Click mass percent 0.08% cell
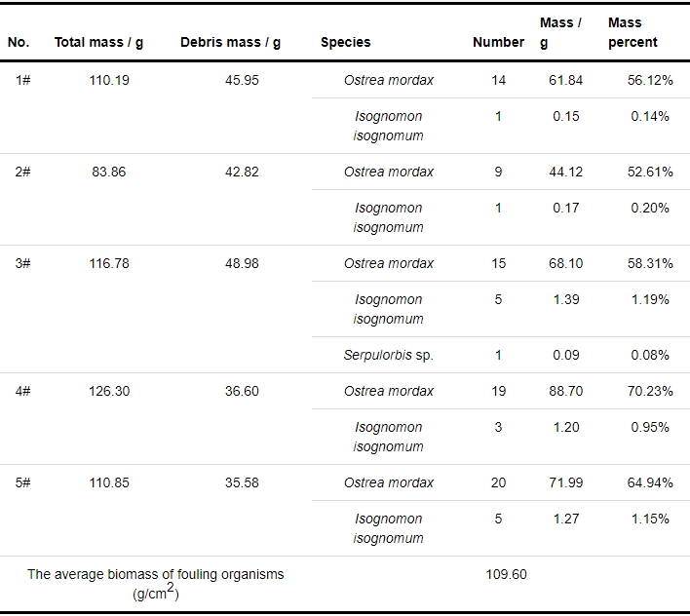This screenshot has height=616, width=690. (650, 355)
